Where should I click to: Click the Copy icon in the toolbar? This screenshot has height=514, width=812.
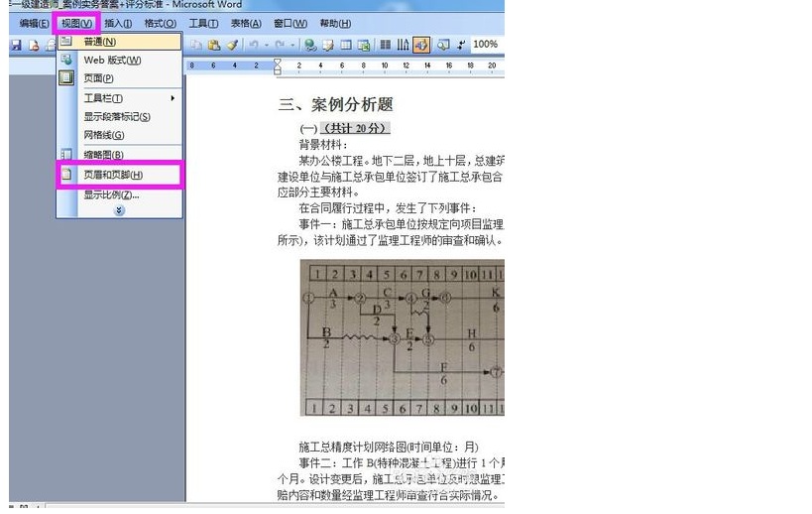click(x=196, y=45)
